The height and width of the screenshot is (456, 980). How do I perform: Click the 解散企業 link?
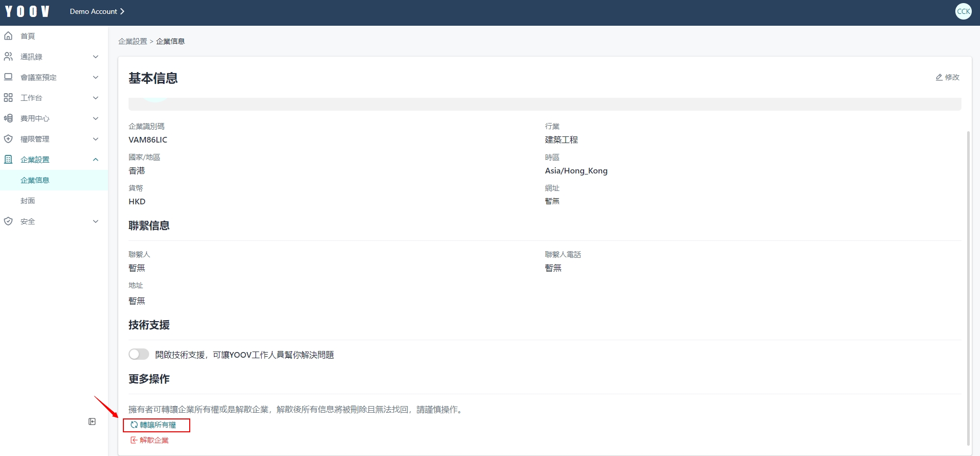coord(154,440)
